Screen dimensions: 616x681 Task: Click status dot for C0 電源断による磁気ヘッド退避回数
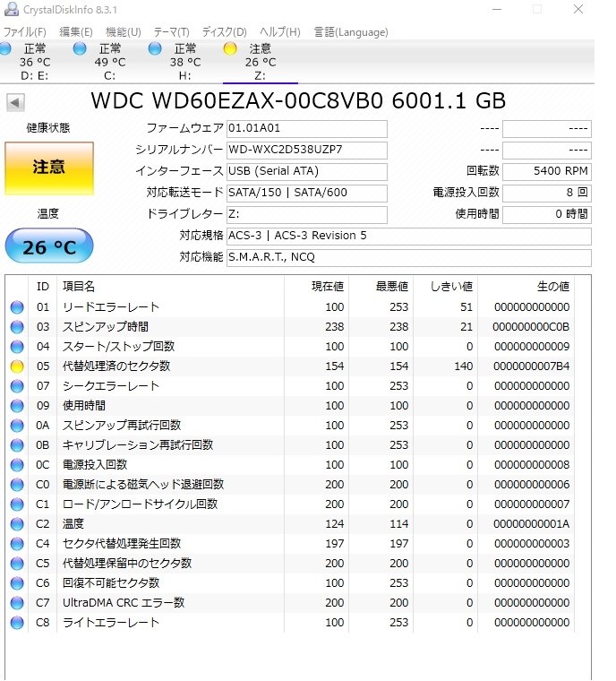tap(17, 484)
